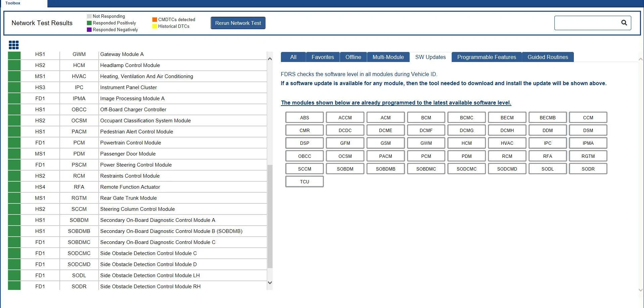
Task: Switch to the Offline tab
Action: pos(353,57)
